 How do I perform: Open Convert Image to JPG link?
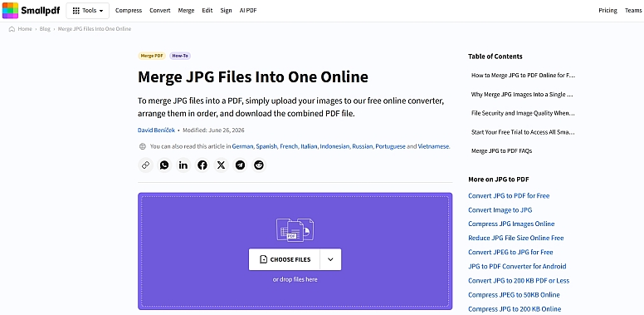tap(500, 209)
